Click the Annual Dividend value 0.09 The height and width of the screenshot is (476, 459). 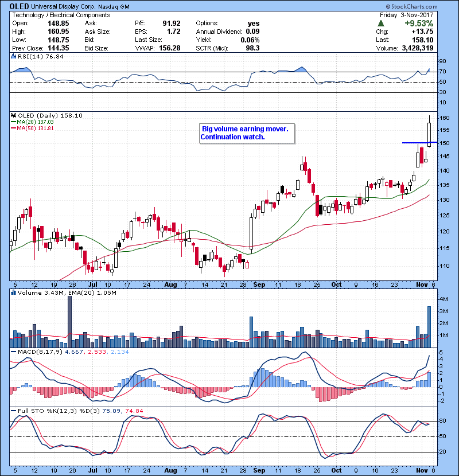tap(253, 32)
